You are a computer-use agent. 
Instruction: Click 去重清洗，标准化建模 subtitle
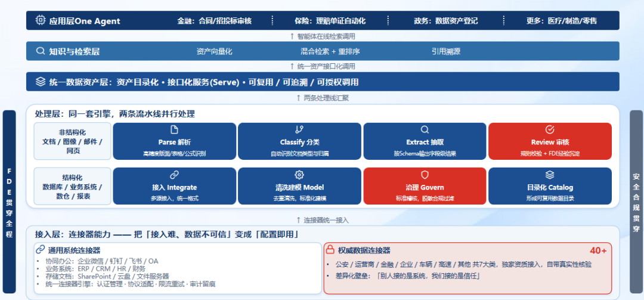[299, 199]
